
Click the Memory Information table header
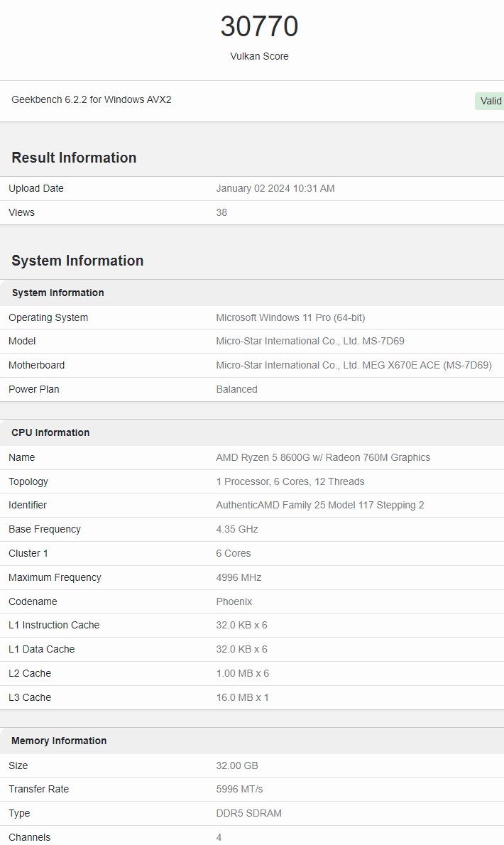(59, 741)
